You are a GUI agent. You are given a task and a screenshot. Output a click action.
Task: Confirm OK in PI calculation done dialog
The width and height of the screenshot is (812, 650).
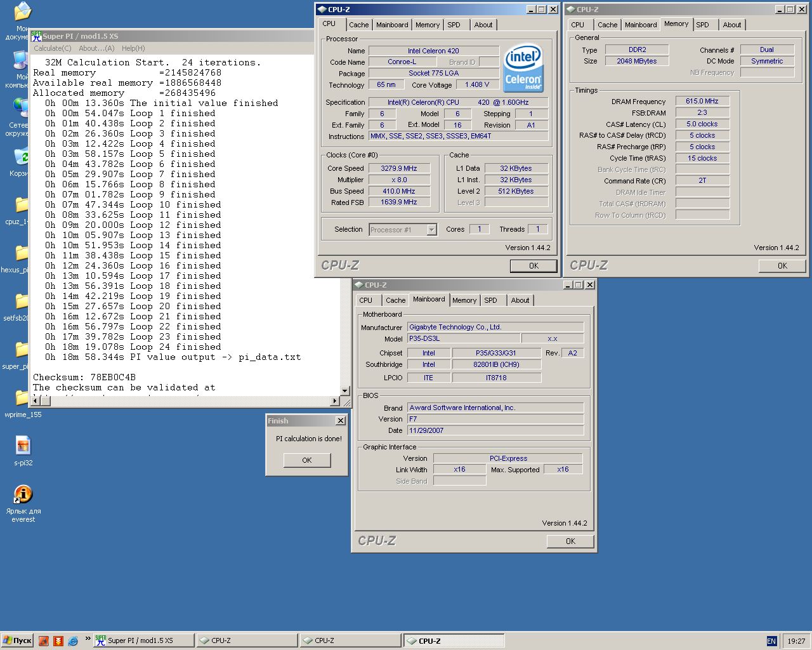pyautogui.click(x=307, y=460)
